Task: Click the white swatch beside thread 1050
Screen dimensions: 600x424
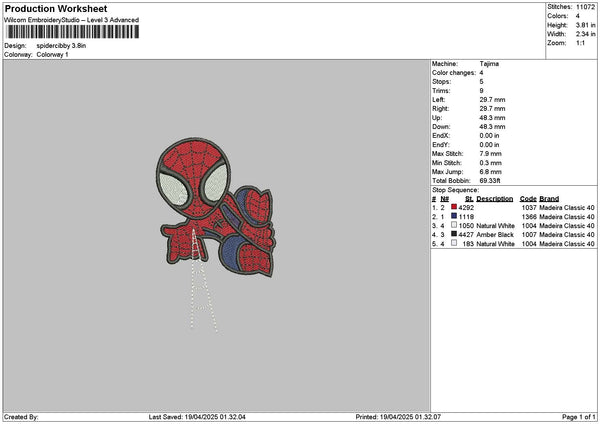Action: point(454,226)
